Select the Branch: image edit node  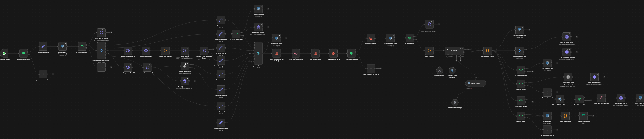221,48
